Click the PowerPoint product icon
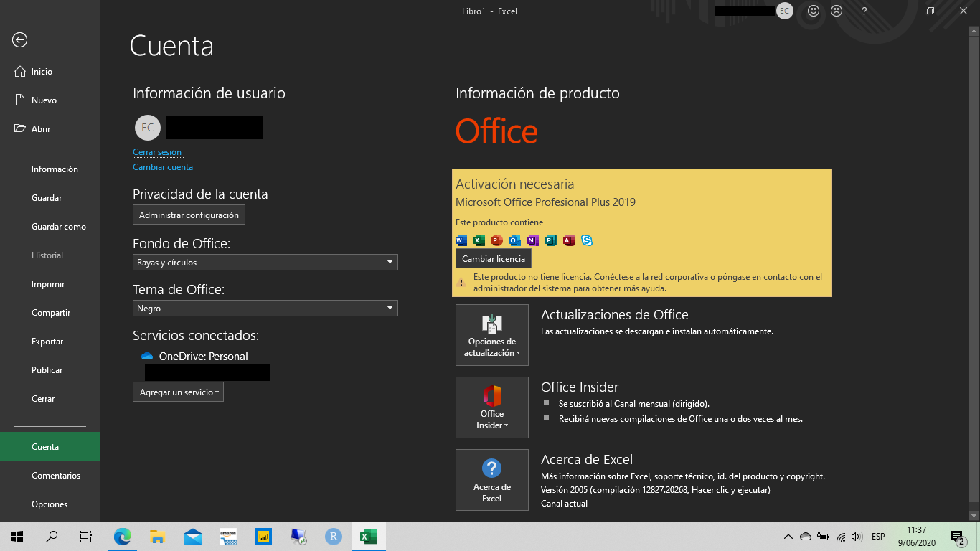Viewport: 980px width, 551px height. tap(497, 240)
